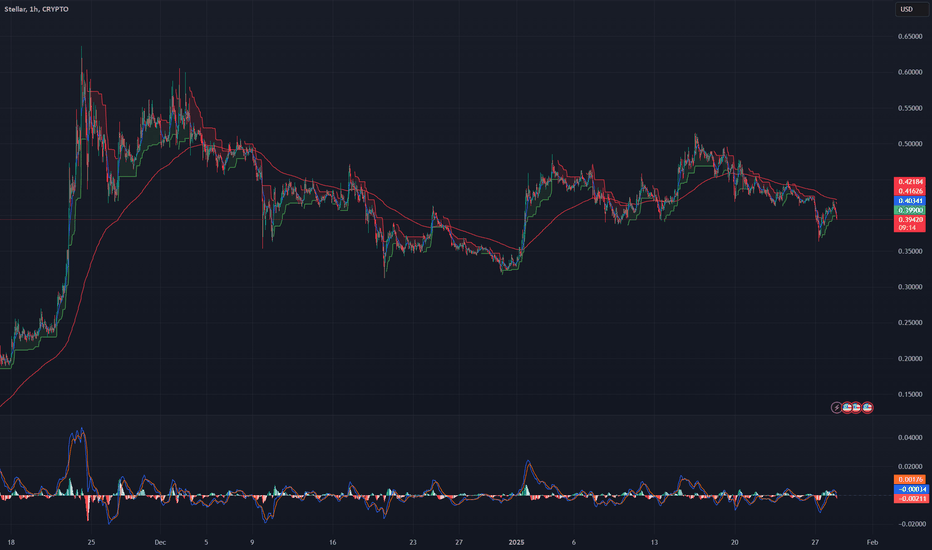Click the 'Dec' date on time axis
This screenshot has width=932, height=550.
(x=160, y=542)
